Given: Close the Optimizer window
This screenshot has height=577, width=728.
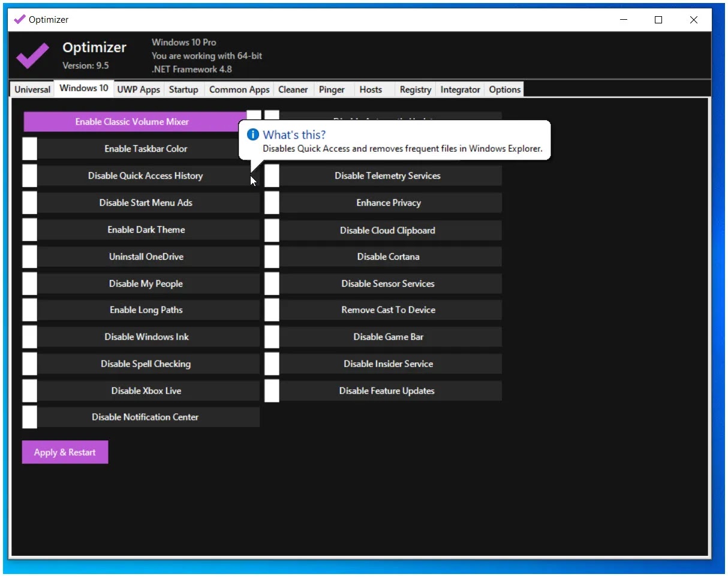Looking at the screenshot, I should pos(694,20).
